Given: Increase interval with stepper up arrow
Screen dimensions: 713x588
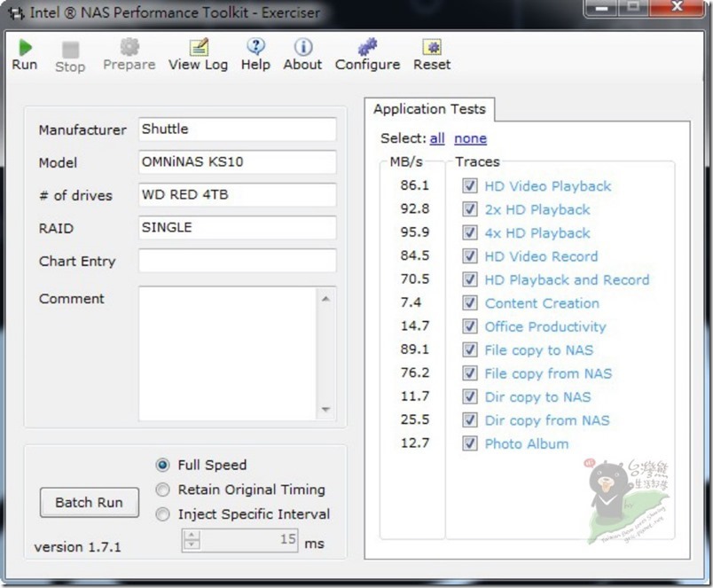Looking at the screenshot, I should pyautogui.click(x=192, y=536).
